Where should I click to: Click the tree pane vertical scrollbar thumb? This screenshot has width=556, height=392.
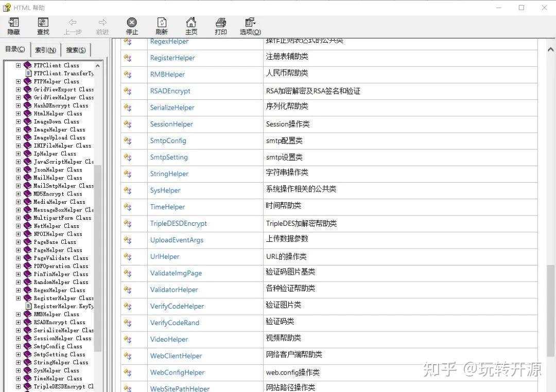(97, 258)
